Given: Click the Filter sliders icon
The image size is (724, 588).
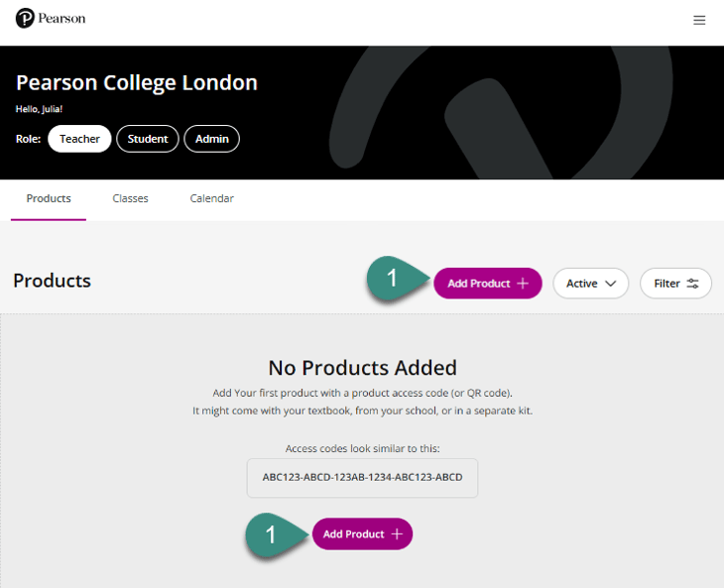Looking at the screenshot, I should [693, 284].
